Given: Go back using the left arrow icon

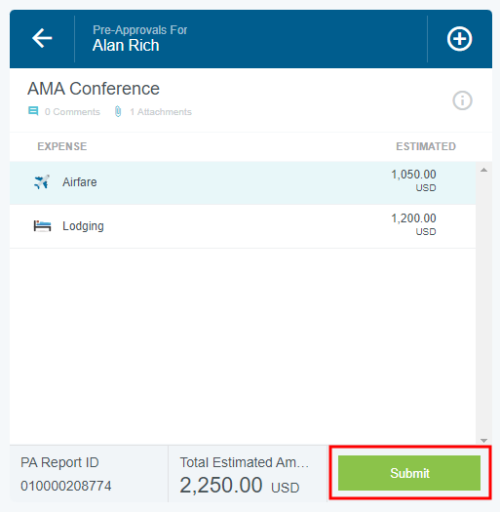Looking at the screenshot, I should click(x=42, y=38).
